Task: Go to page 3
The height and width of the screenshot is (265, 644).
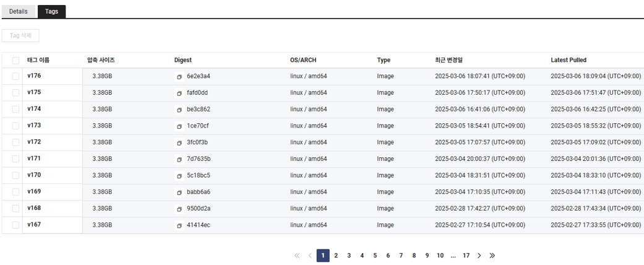Action: click(x=349, y=256)
